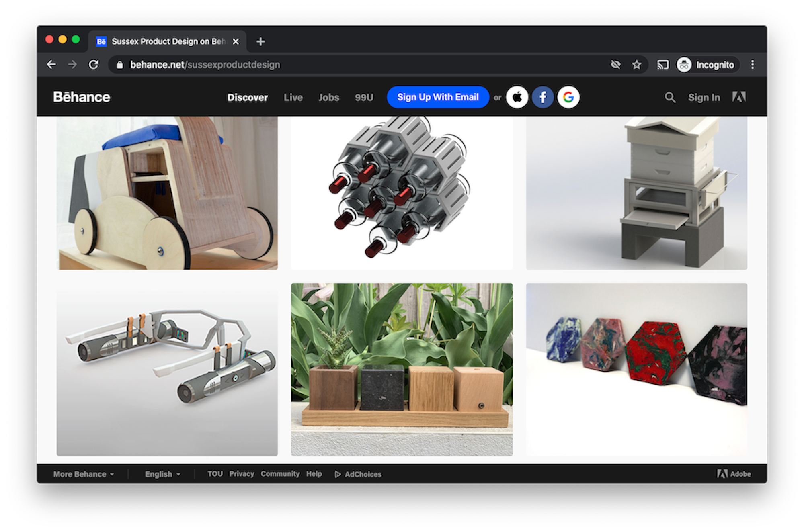Sign up with Apple icon

coord(517,97)
